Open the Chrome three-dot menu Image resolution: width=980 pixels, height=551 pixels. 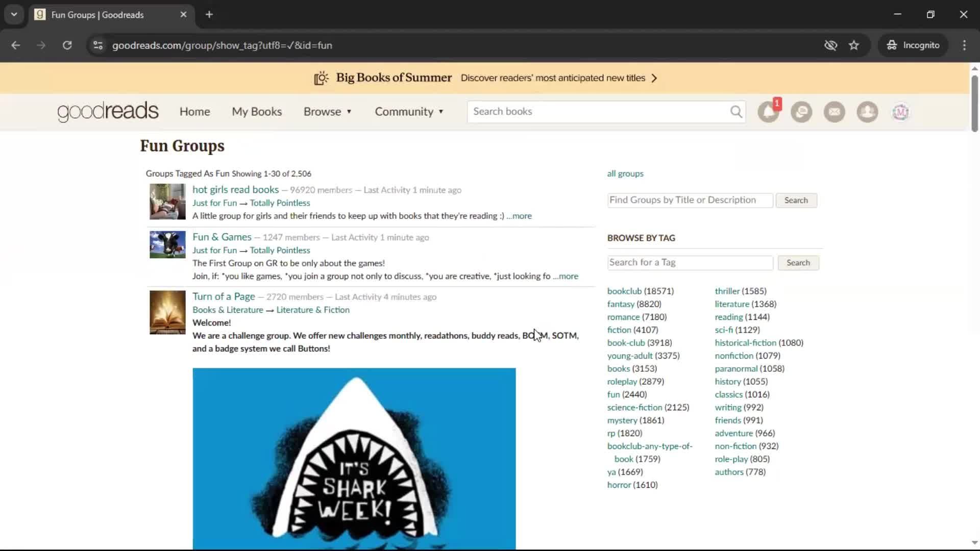coord(964,45)
